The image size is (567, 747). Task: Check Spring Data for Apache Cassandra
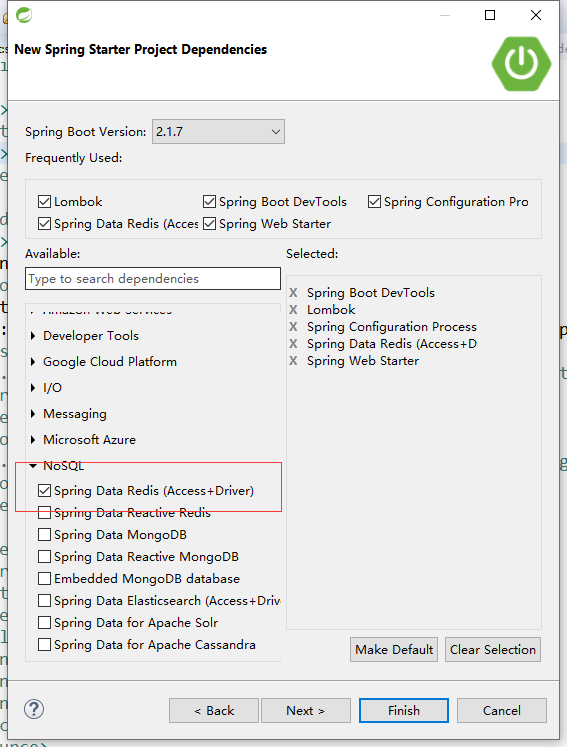[44, 645]
